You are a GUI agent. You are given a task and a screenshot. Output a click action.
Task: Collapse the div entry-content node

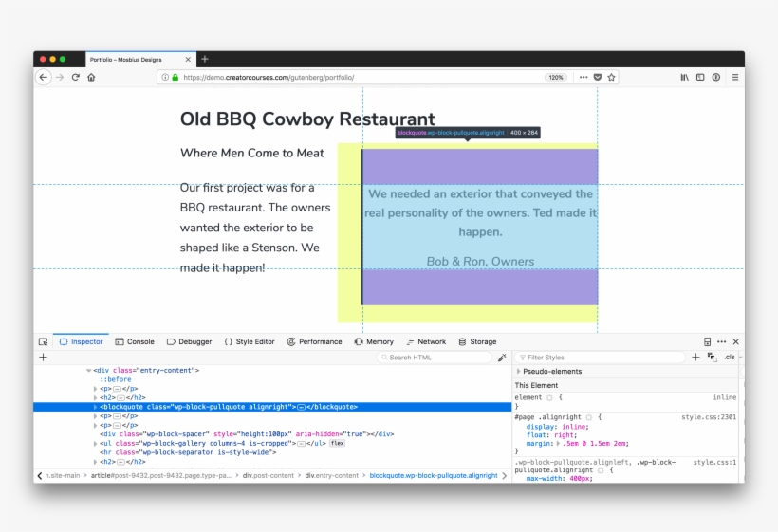88,370
